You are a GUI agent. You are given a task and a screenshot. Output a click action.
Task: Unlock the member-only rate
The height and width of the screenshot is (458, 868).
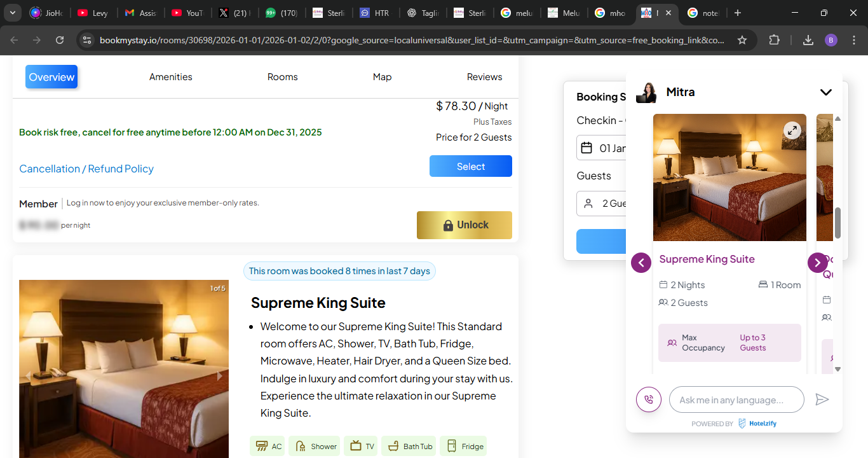click(x=465, y=225)
